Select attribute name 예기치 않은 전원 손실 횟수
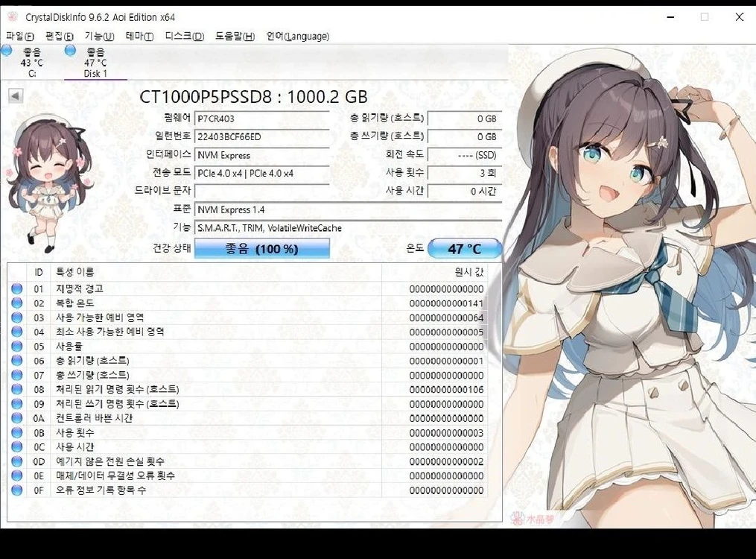The height and width of the screenshot is (559, 756). [x=110, y=461]
